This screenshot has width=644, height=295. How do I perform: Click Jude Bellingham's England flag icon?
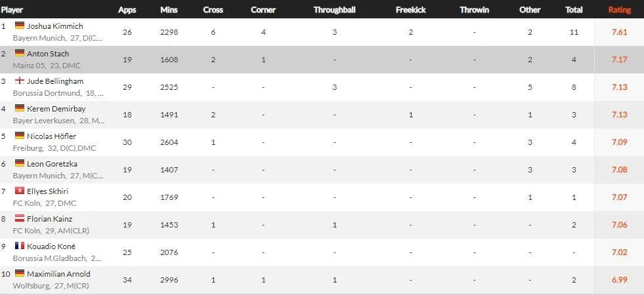(x=19, y=81)
